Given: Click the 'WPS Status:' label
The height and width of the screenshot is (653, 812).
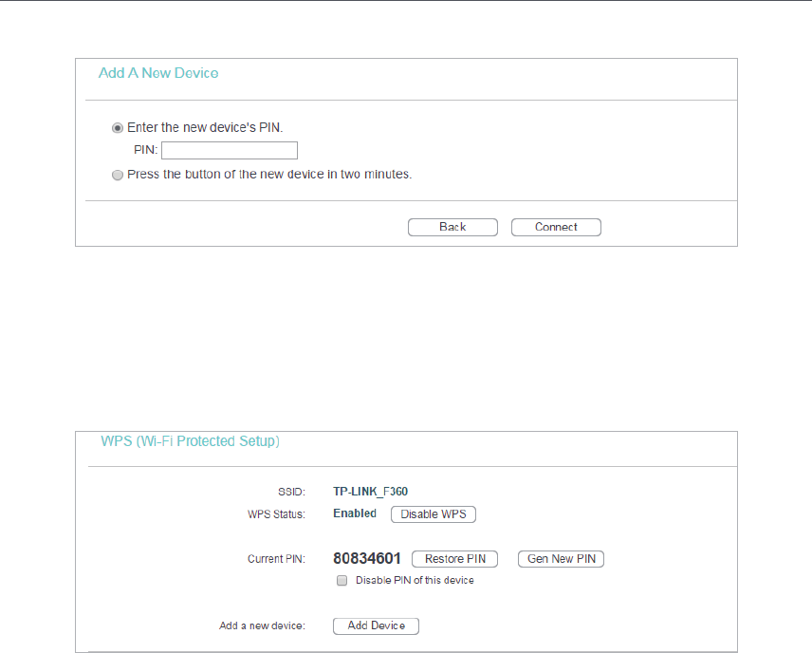Looking at the screenshot, I should coord(277,514).
